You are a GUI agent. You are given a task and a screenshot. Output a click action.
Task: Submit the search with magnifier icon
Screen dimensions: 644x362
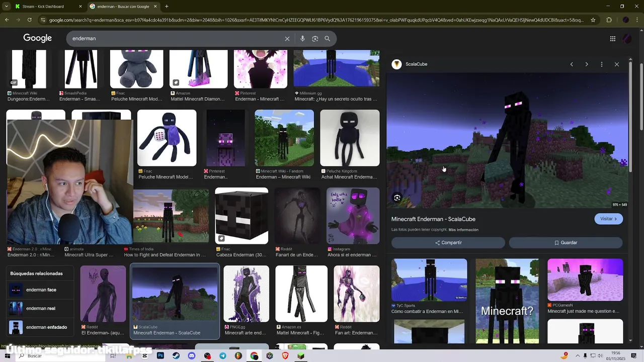[327, 39]
